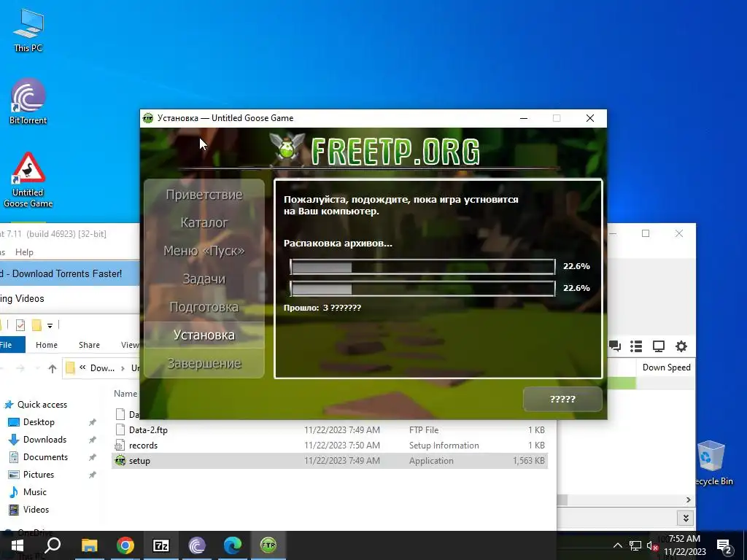Open Explorer Home ribbon tab

pyautogui.click(x=47, y=345)
